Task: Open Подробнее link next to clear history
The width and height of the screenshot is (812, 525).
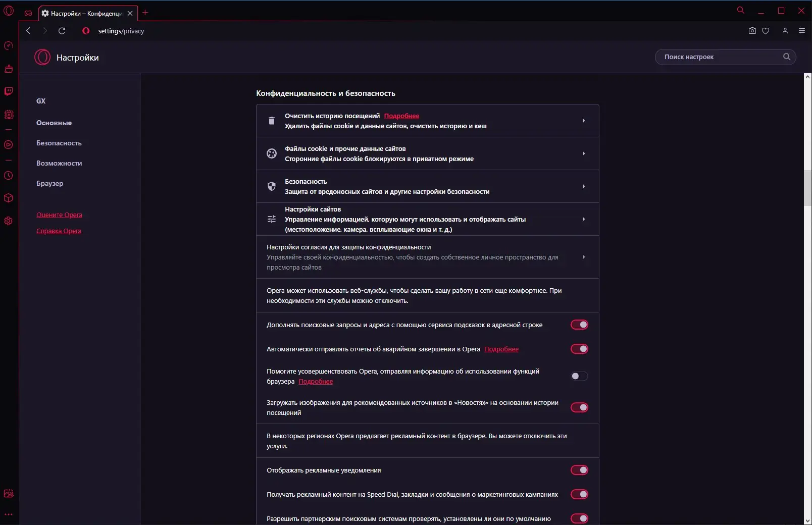Action: coord(401,116)
